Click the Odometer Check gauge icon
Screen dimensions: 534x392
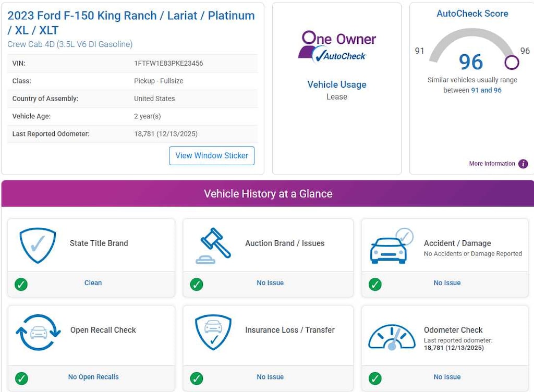click(391, 334)
